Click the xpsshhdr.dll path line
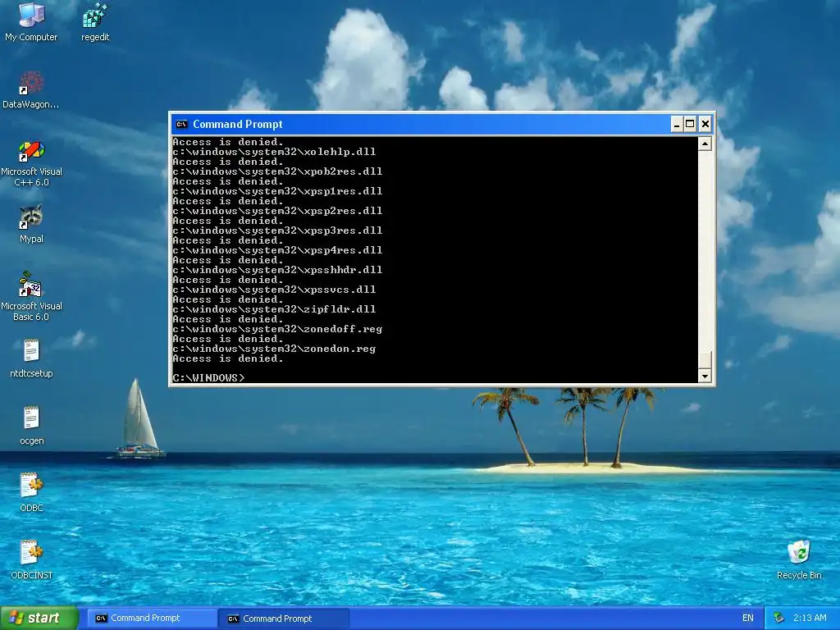840x630 pixels. pos(277,269)
